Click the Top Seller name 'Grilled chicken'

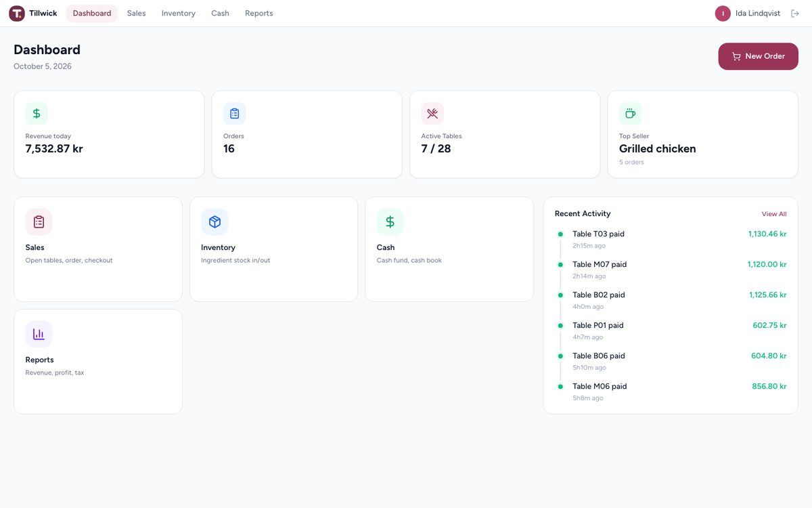pos(658,149)
